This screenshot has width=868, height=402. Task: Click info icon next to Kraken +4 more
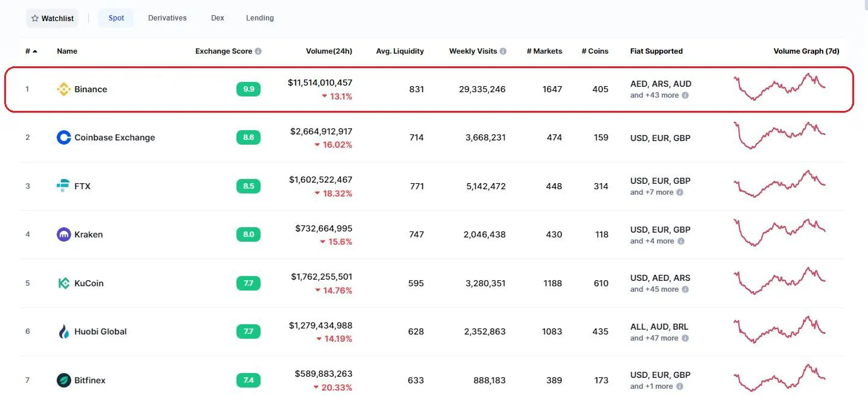coord(681,241)
